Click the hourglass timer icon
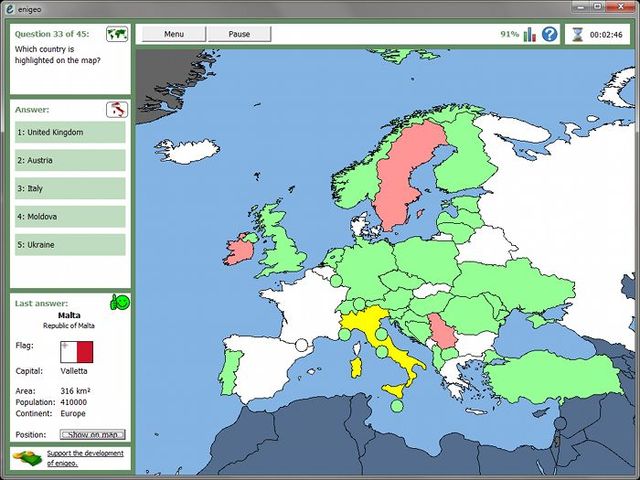This screenshot has height=480, width=640. pos(577,35)
